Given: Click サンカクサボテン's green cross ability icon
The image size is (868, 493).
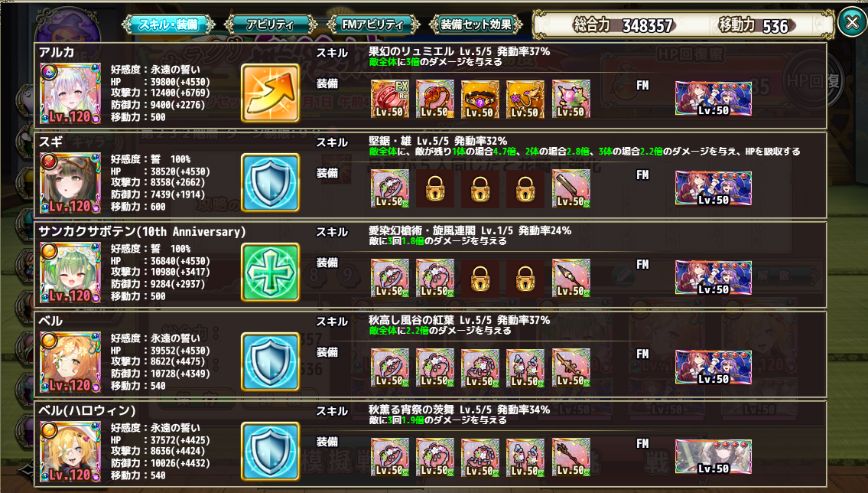Looking at the screenshot, I should tap(270, 272).
